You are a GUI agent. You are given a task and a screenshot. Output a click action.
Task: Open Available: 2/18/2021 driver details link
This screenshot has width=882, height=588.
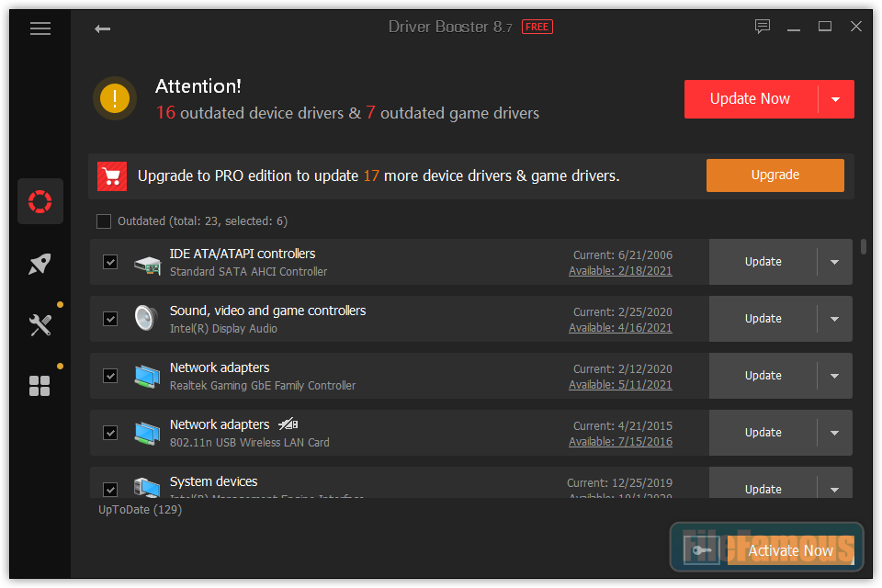tap(620, 271)
